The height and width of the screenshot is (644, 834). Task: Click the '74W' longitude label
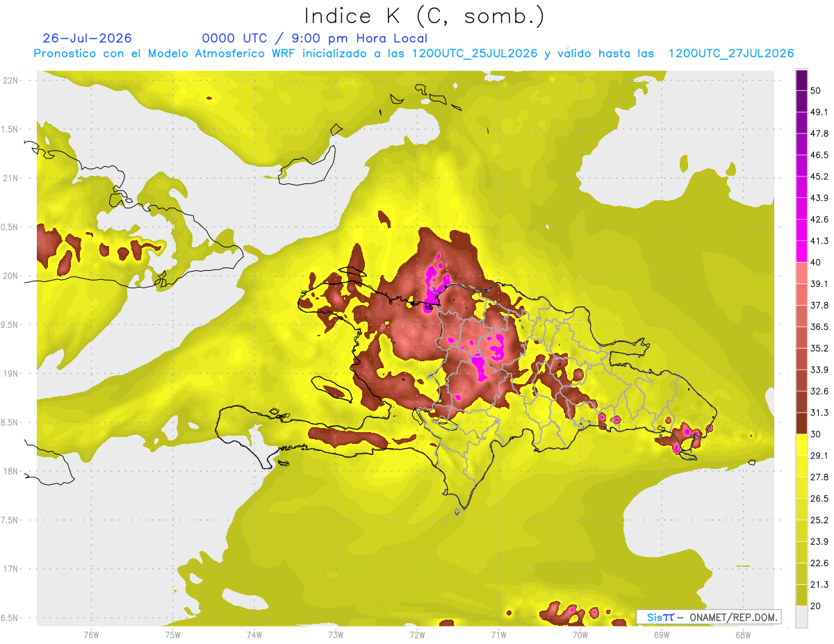tap(254, 634)
